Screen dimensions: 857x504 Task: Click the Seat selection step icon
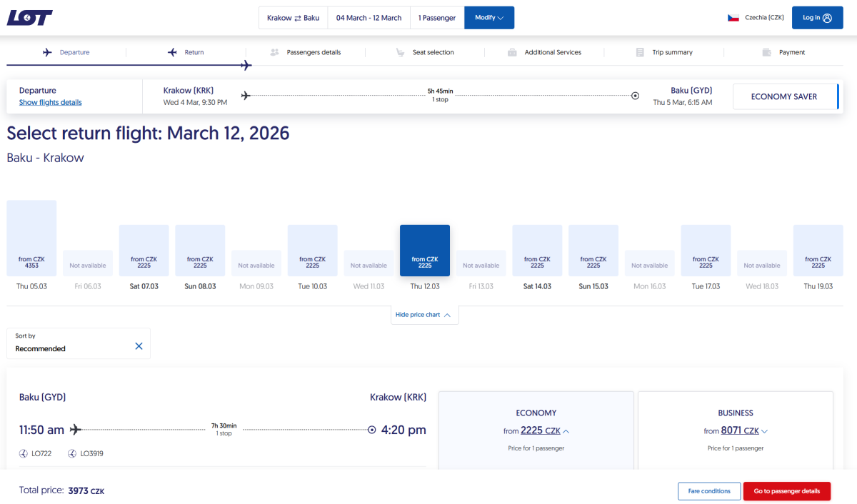point(401,52)
